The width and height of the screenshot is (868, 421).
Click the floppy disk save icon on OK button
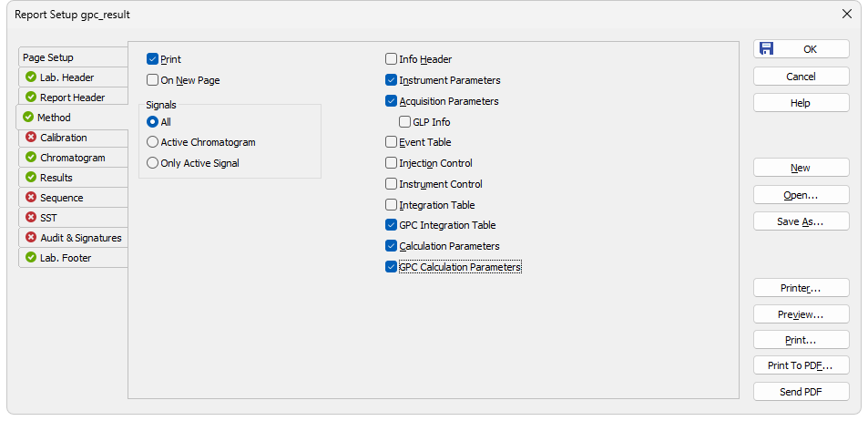pos(766,48)
